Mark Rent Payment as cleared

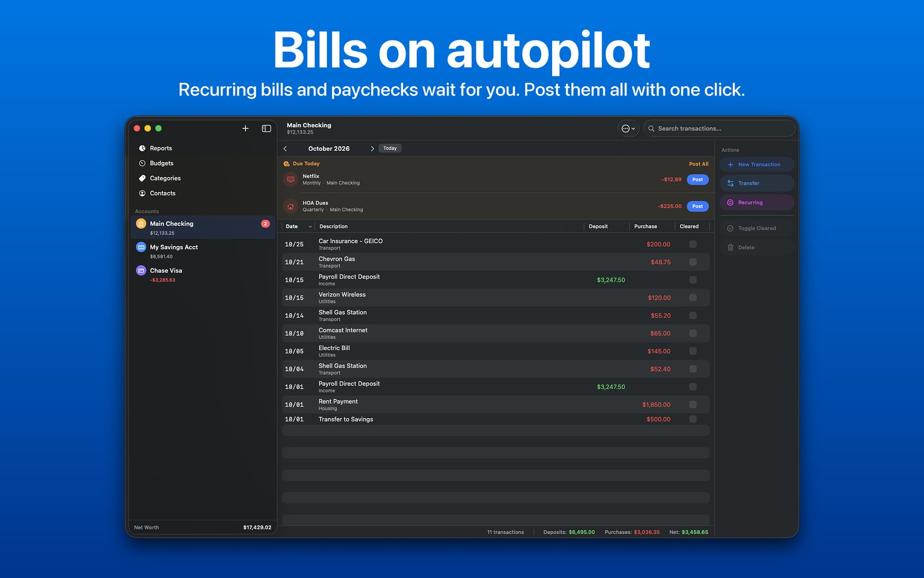click(693, 405)
